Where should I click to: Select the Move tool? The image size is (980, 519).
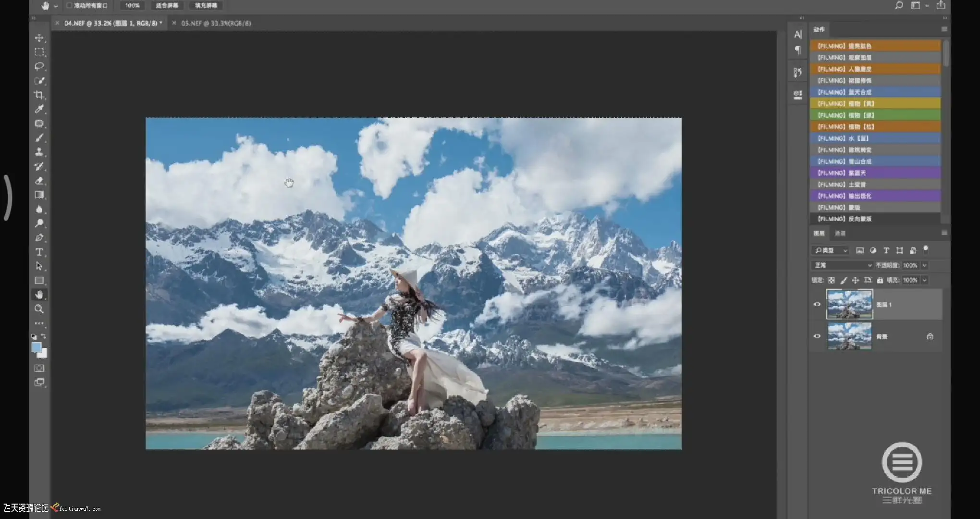tap(39, 38)
